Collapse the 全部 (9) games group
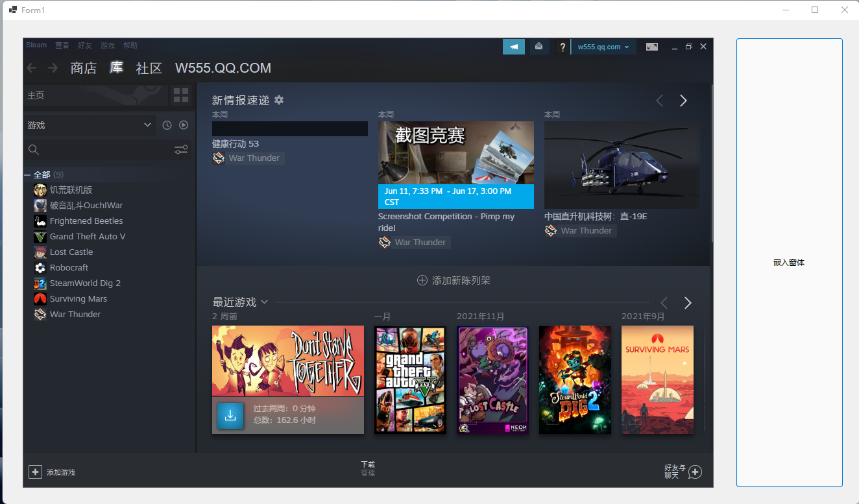 (27, 175)
